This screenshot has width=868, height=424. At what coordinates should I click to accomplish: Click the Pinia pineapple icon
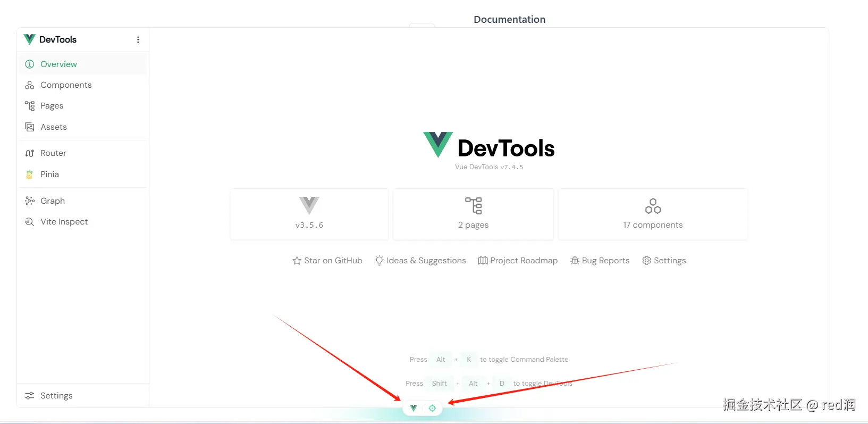point(30,174)
